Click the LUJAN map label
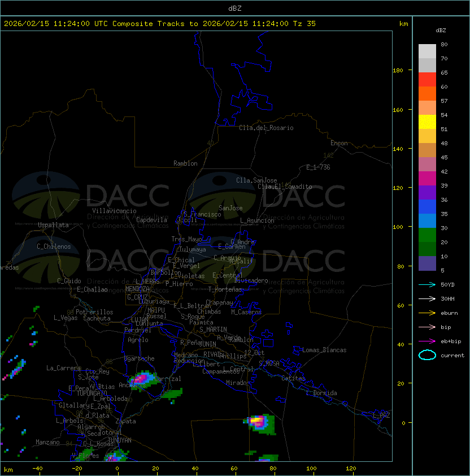Screen dimensions: 470x476 tap(140, 319)
